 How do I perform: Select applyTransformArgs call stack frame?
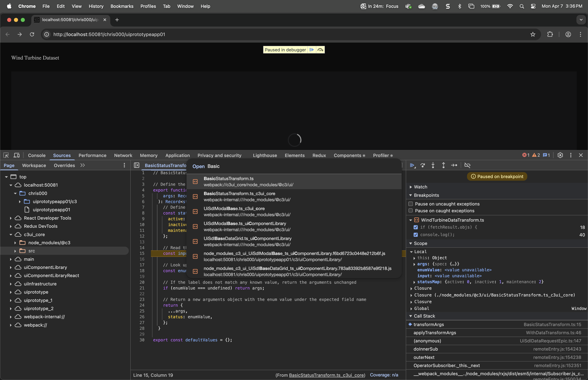click(435, 333)
